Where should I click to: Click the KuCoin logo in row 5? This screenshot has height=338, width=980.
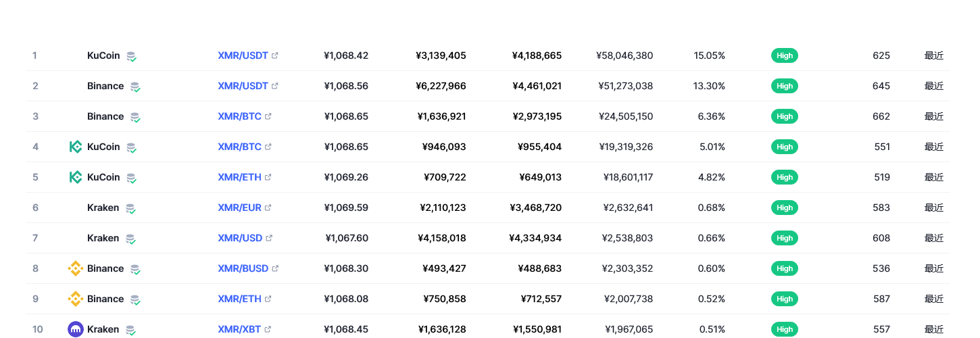[x=76, y=177]
